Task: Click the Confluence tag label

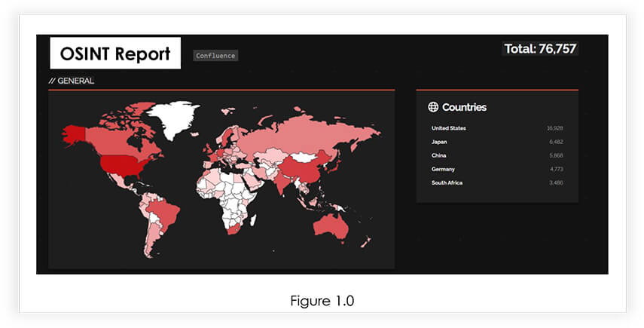Action: pyautogui.click(x=215, y=56)
